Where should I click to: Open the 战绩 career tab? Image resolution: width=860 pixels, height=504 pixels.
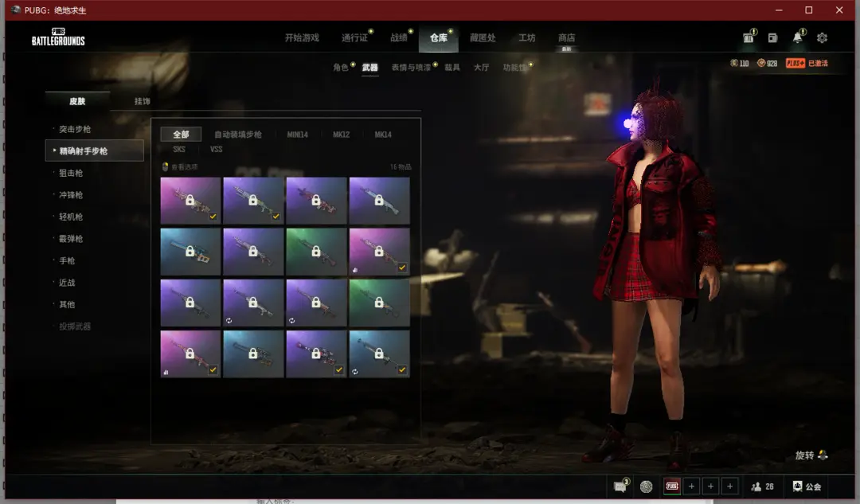click(399, 38)
